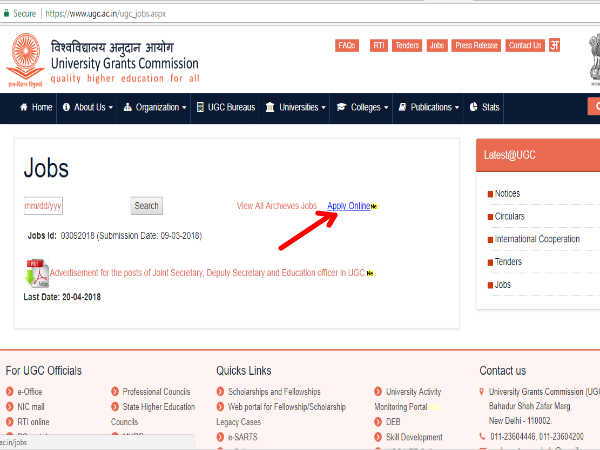Click the browser address bar URL
The width and height of the screenshot is (600, 450).
click(106, 14)
